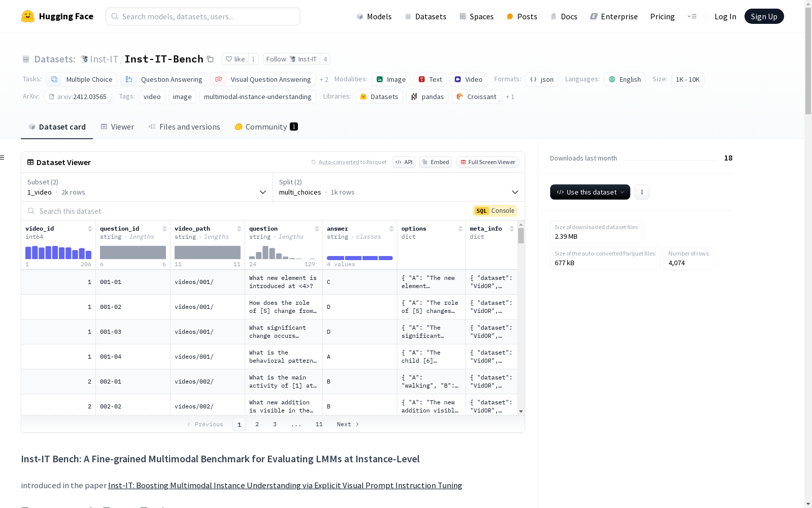Click the API button

tap(404, 162)
